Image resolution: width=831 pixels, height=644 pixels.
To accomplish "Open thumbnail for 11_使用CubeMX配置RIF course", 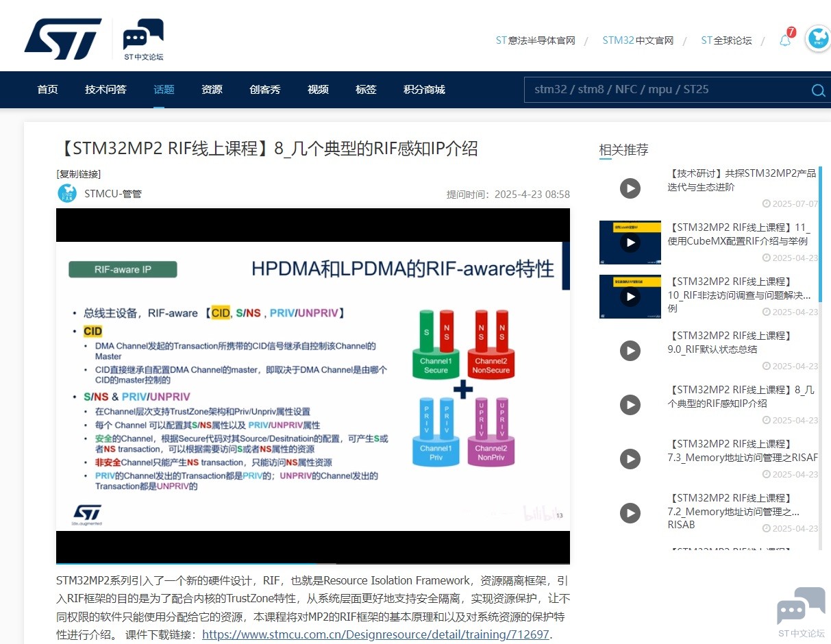I will pos(630,242).
